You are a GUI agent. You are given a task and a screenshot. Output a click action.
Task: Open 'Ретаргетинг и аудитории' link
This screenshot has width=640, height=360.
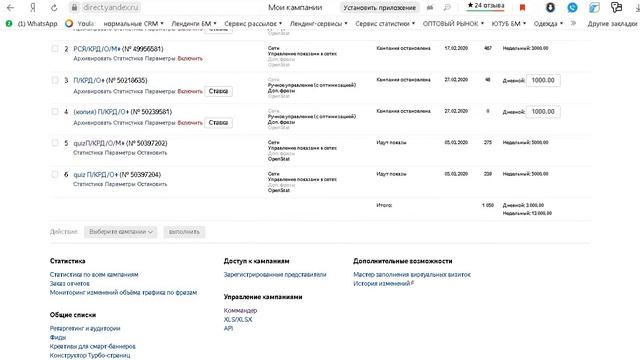pos(85,328)
